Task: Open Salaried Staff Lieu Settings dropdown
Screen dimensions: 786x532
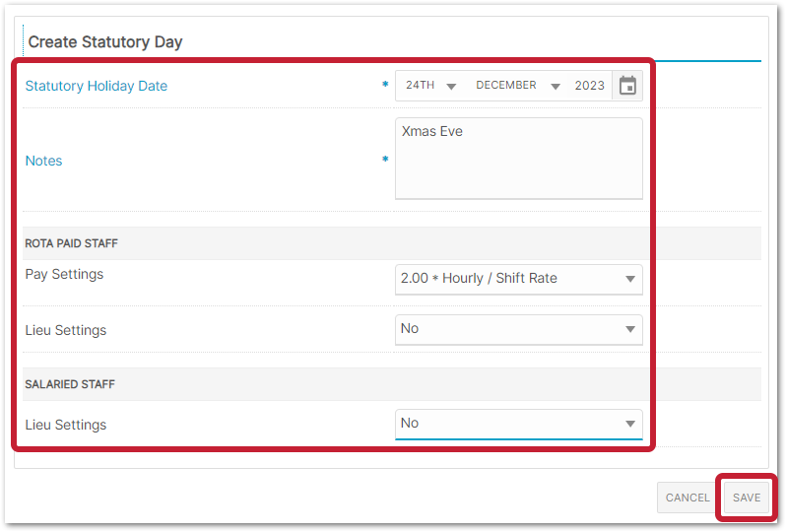Action: 519,425
